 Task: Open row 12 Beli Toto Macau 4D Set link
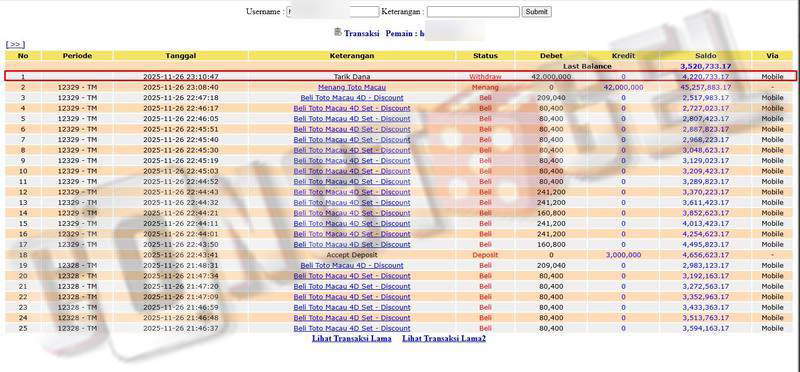pos(352,192)
